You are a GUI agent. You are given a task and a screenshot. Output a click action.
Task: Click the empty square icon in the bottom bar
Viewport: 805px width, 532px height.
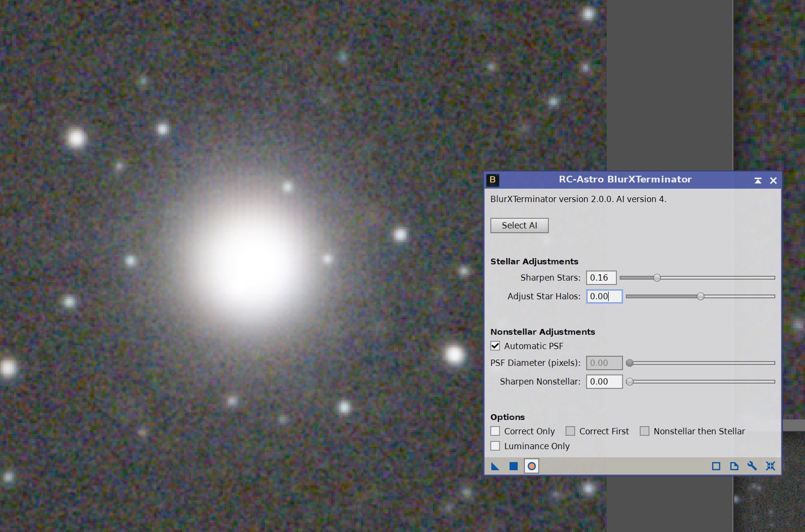pos(716,466)
